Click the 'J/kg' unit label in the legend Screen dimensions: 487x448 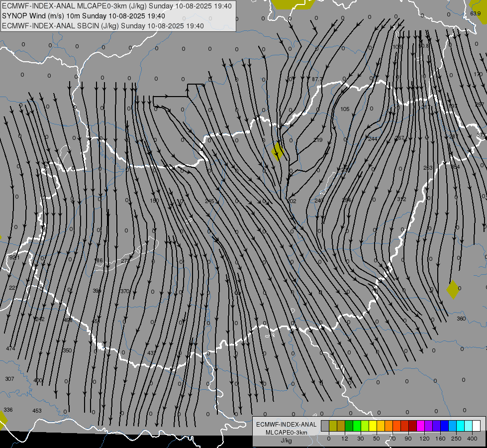tap(286, 441)
